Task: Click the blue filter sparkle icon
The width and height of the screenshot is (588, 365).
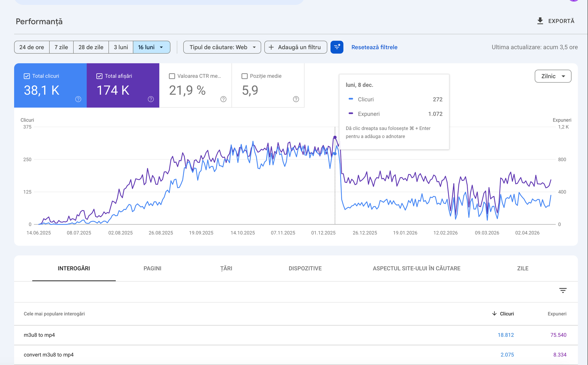Action: (337, 47)
